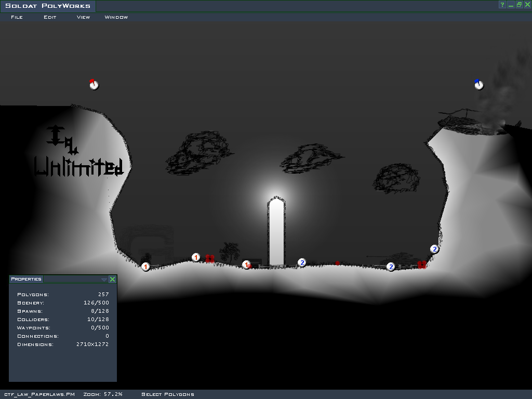Open the File menu

(x=17, y=17)
